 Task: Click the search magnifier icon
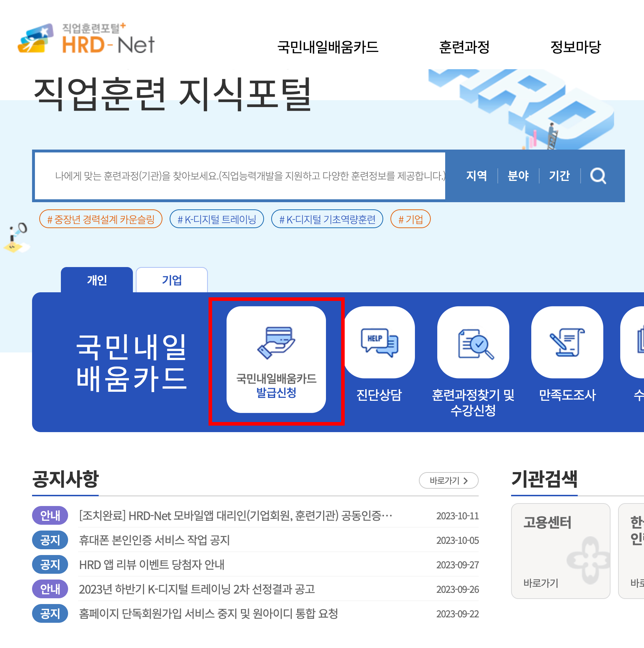tap(599, 176)
